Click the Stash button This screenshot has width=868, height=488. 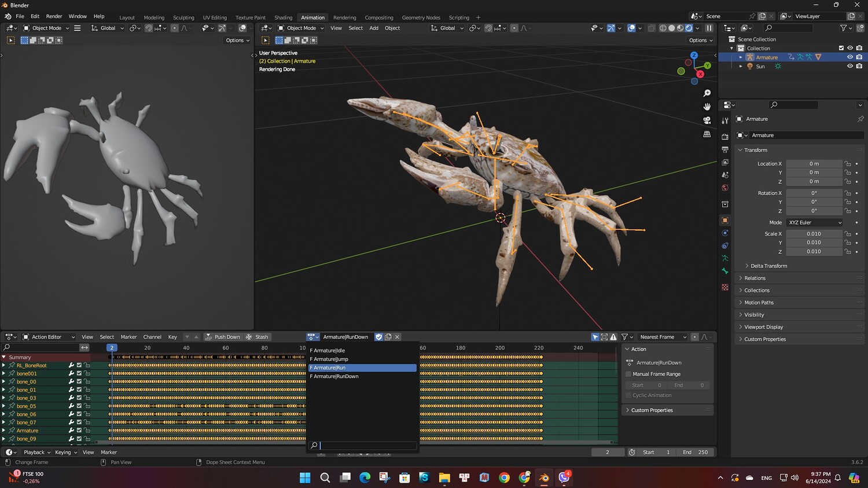[258, 337]
